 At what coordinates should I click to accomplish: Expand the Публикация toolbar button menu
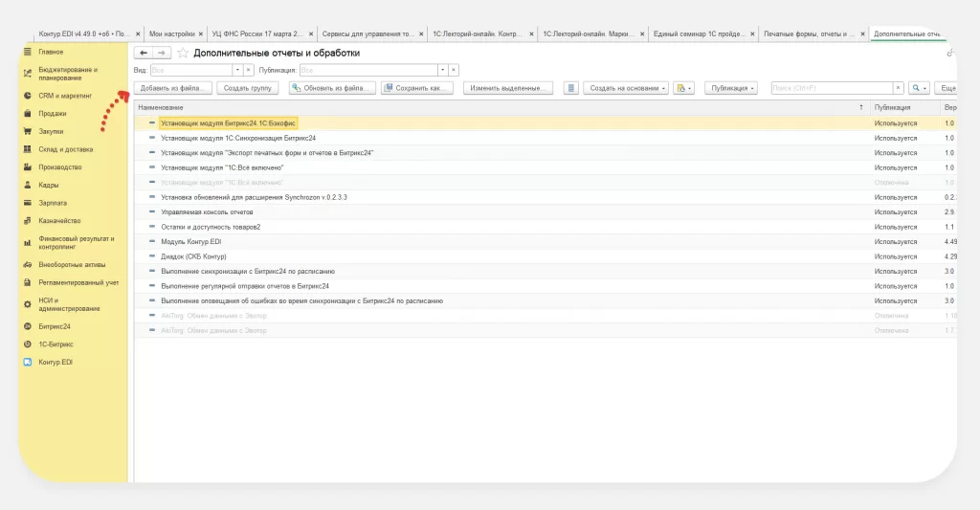tap(731, 88)
